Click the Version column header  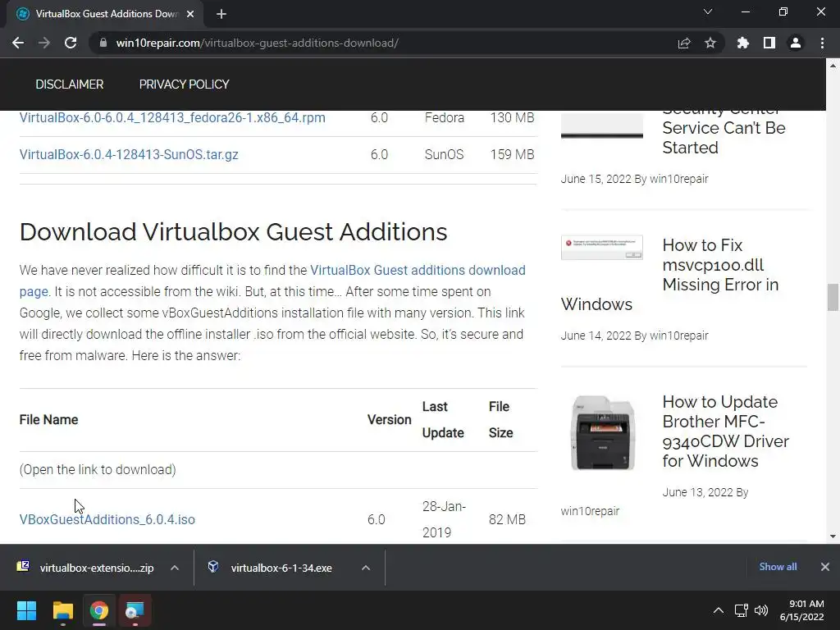point(390,420)
